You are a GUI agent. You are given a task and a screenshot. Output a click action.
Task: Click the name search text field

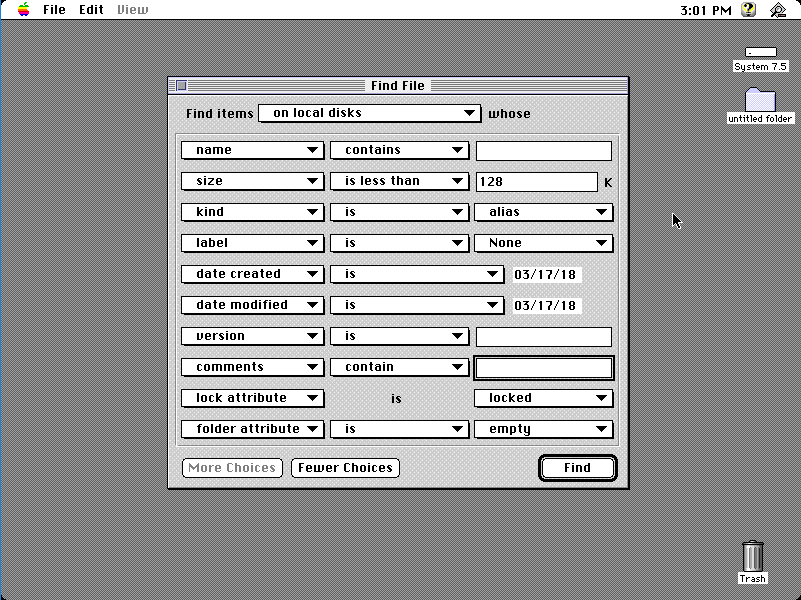click(543, 150)
